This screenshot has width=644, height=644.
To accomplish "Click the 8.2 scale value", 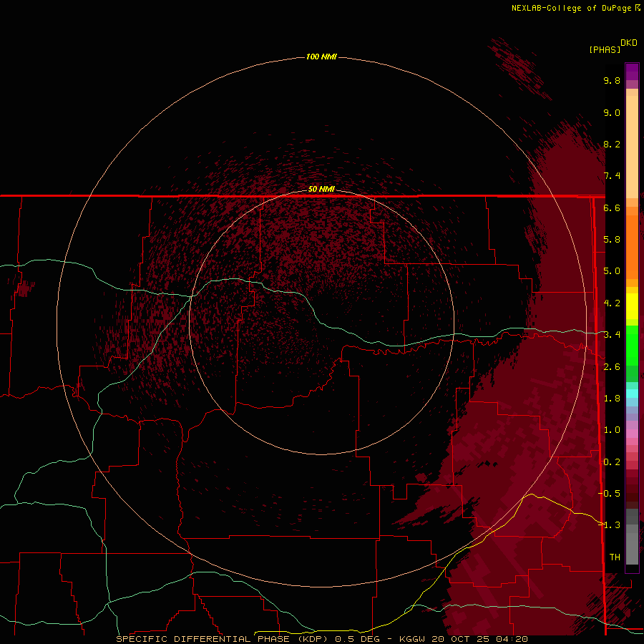I will pos(612,144).
